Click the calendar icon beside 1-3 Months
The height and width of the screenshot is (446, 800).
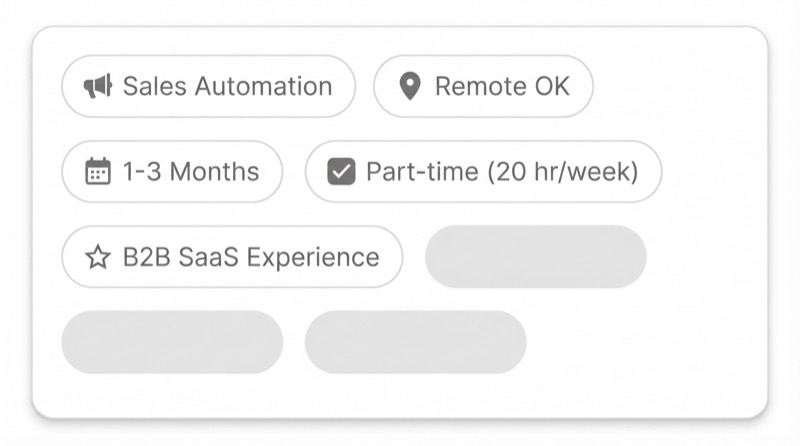point(98,172)
